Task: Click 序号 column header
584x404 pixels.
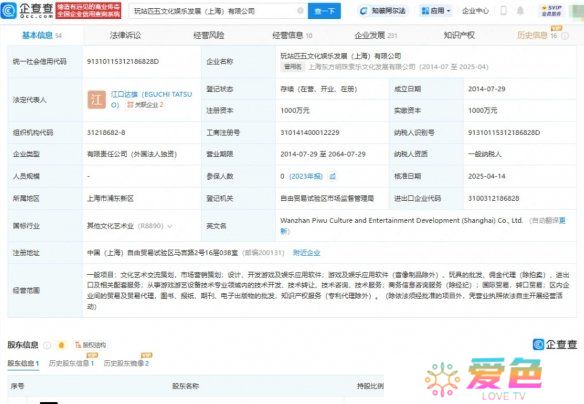Action: [18, 386]
